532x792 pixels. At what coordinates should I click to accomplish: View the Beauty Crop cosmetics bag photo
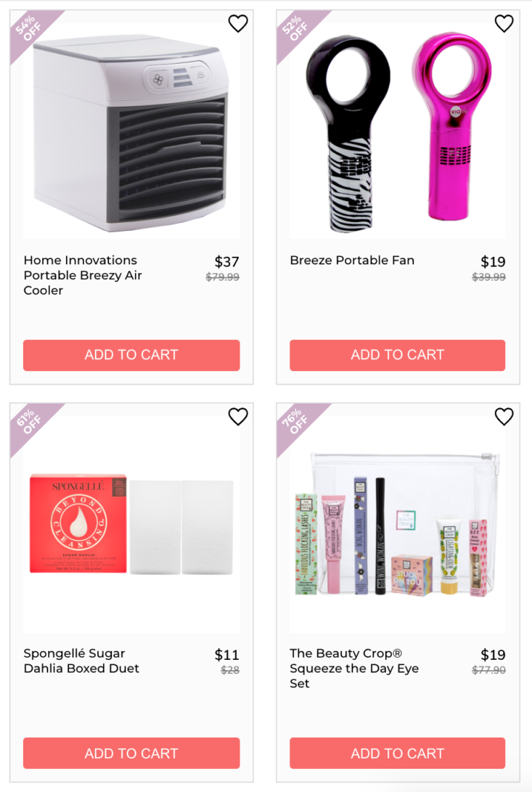(x=397, y=524)
